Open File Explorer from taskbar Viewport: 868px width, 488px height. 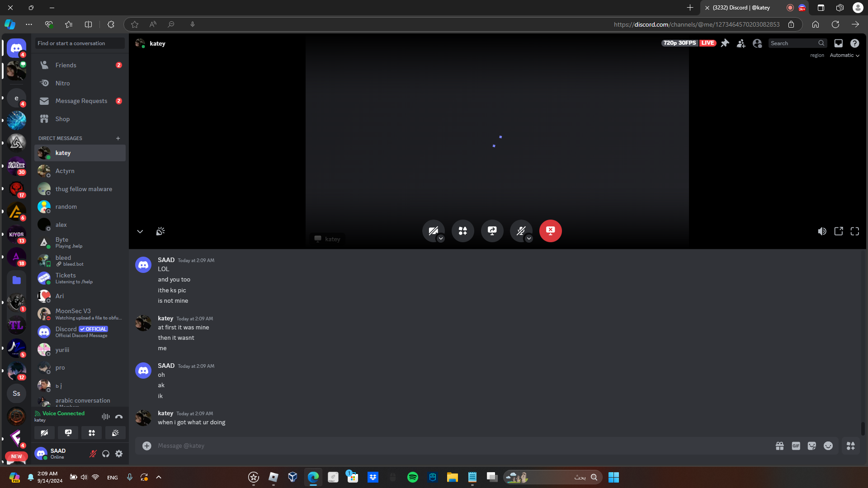[453, 477]
